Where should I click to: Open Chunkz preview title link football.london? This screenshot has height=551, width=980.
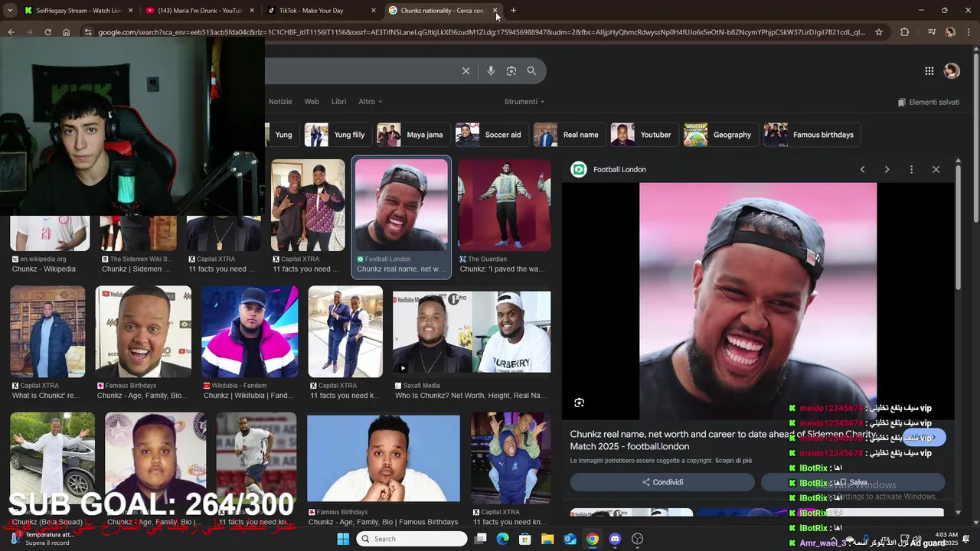click(723, 440)
